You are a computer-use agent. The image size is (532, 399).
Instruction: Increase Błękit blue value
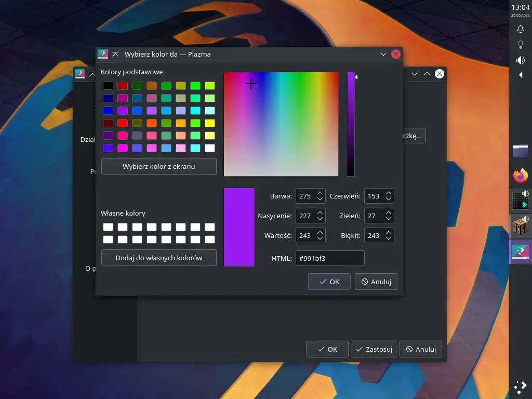click(389, 232)
